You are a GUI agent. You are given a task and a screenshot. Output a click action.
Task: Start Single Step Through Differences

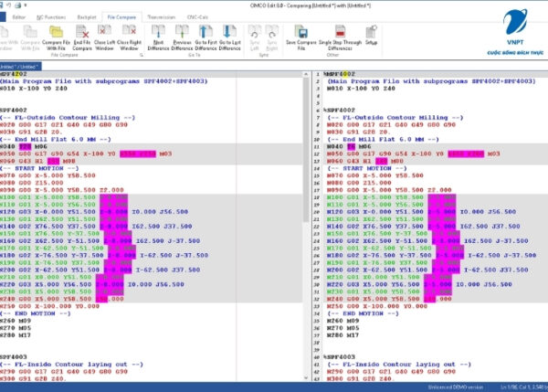(340, 37)
